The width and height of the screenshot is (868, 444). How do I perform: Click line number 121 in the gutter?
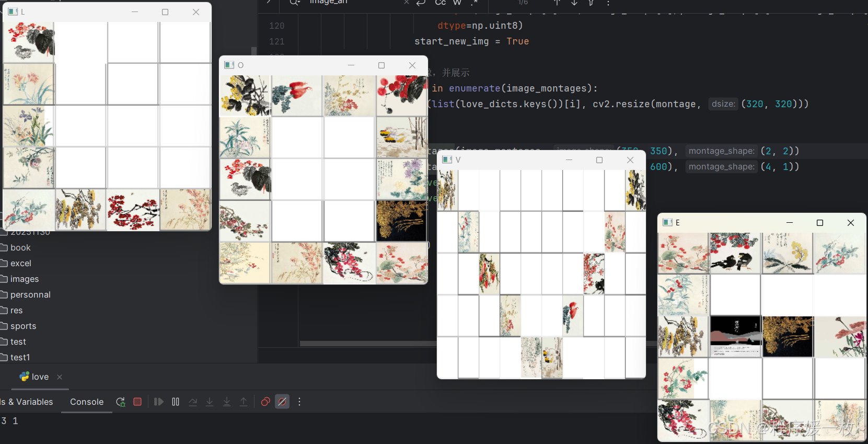pos(276,41)
